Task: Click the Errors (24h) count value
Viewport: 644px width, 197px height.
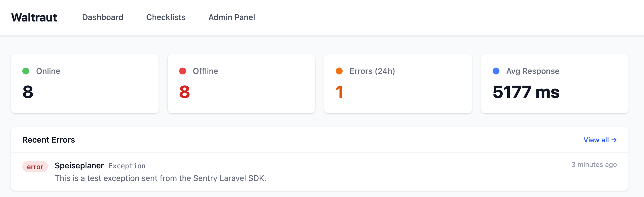Action: pyautogui.click(x=339, y=92)
